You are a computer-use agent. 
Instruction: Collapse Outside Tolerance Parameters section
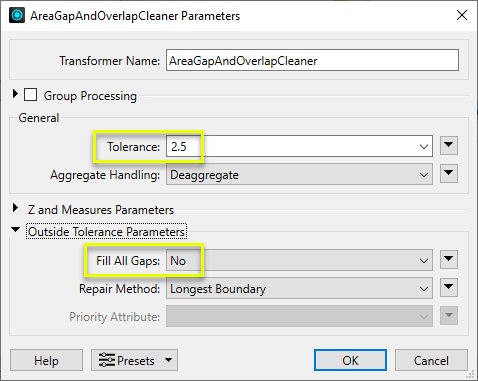(15, 230)
